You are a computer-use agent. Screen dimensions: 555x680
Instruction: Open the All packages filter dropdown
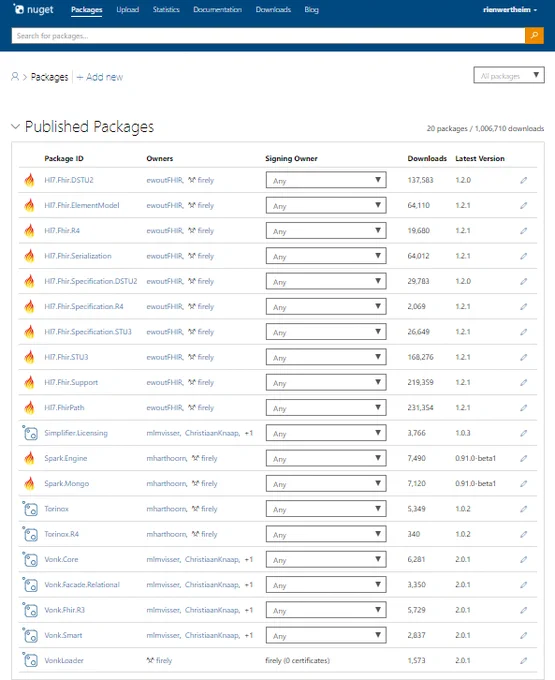coord(509,75)
